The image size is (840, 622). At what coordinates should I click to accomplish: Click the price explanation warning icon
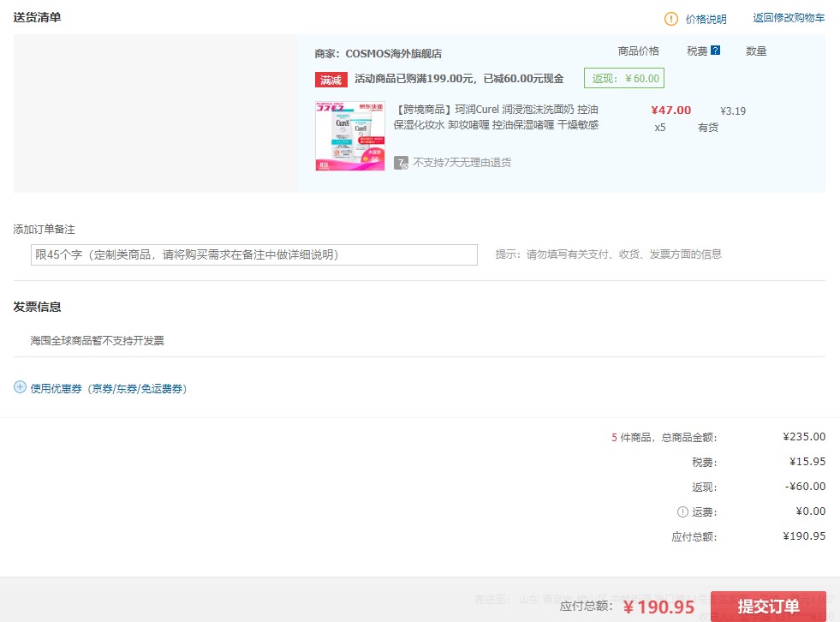pos(670,19)
